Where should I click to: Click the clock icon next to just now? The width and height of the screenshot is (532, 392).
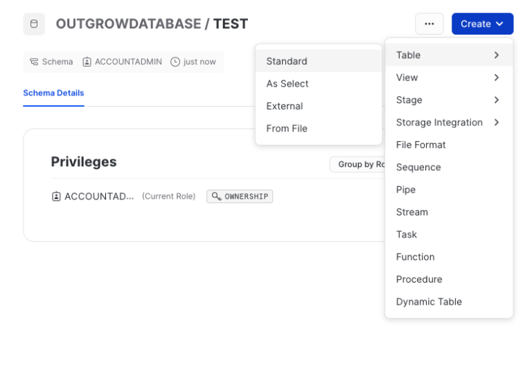[x=175, y=62]
